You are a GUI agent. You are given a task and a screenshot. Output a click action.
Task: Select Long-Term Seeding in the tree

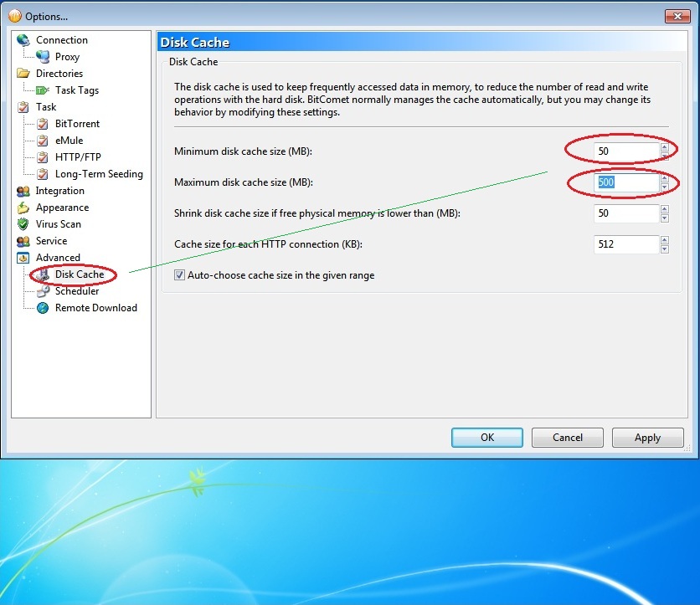pyautogui.click(x=99, y=174)
